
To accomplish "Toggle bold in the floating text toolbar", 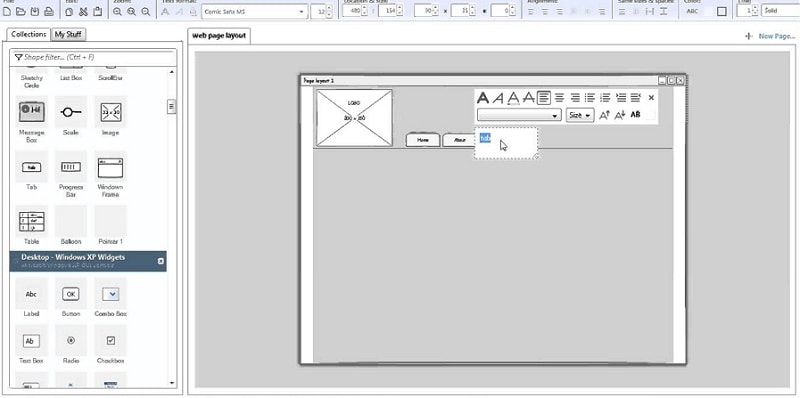I will (483, 97).
